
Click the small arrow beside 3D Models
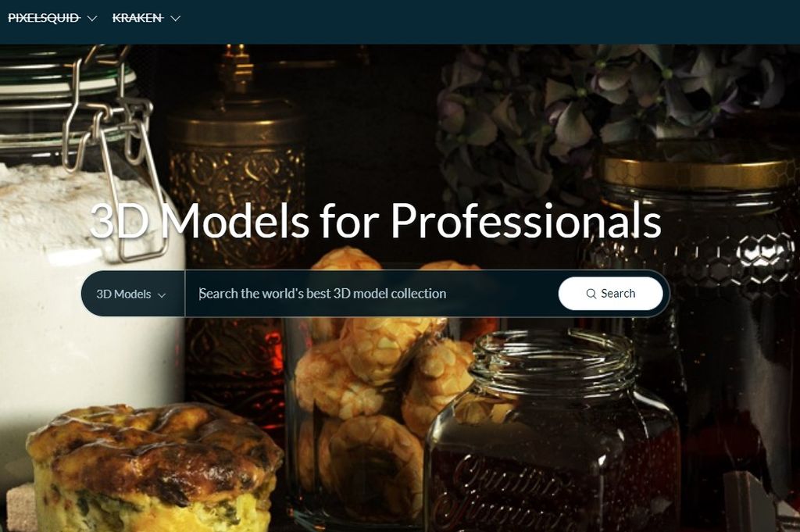coord(162,295)
